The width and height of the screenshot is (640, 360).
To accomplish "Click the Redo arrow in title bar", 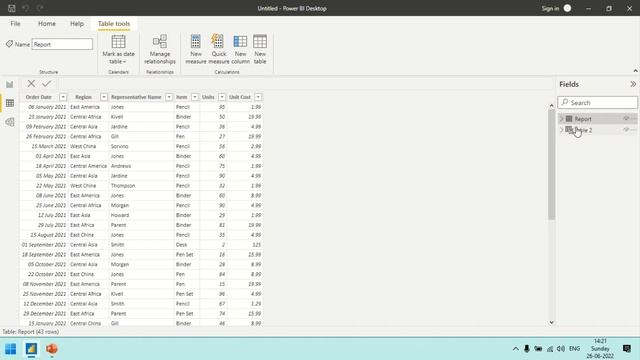I will click(40, 8).
